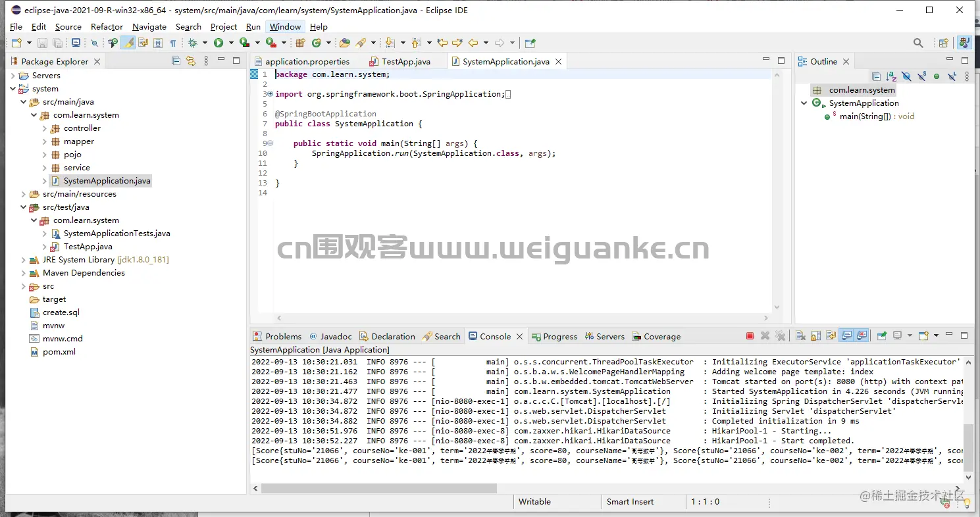Click Pin Console icon
Image resolution: width=980 pixels, height=517 pixels.
pos(882,336)
